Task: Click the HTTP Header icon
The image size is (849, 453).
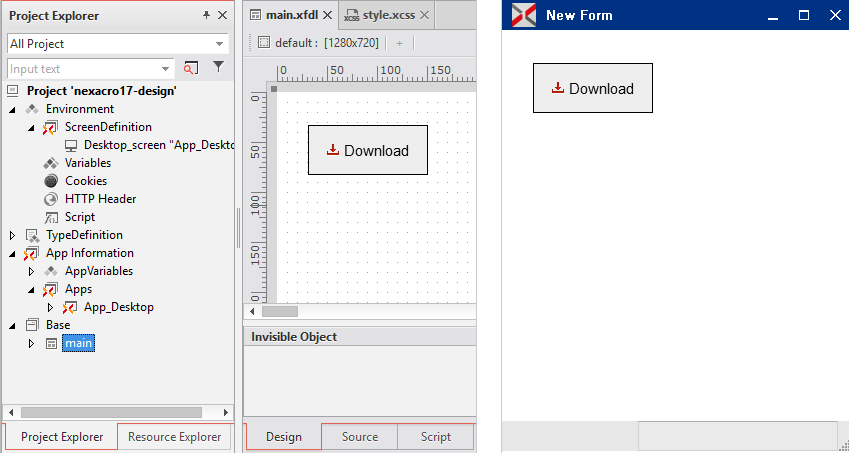Action: click(51, 199)
